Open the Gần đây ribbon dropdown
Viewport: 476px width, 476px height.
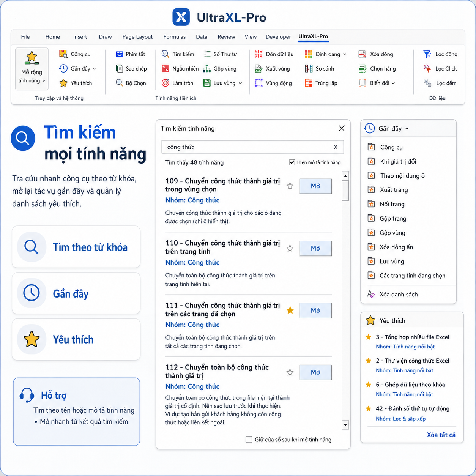tap(77, 68)
